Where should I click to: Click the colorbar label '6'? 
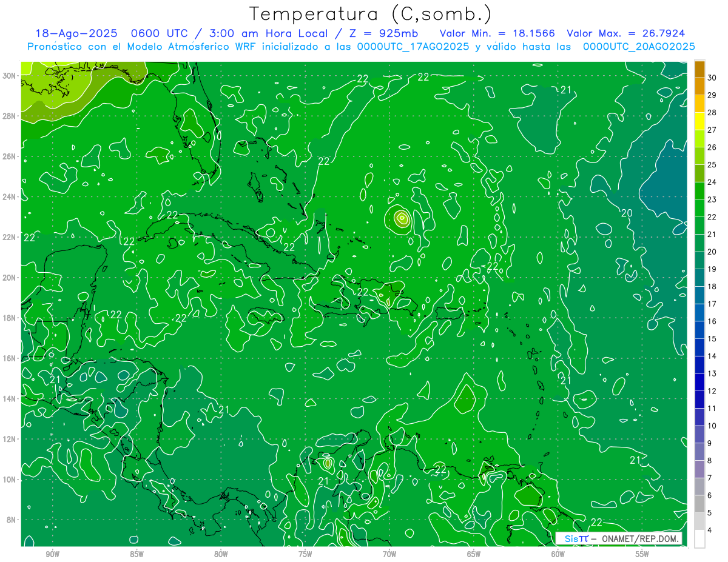tap(710, 495)
